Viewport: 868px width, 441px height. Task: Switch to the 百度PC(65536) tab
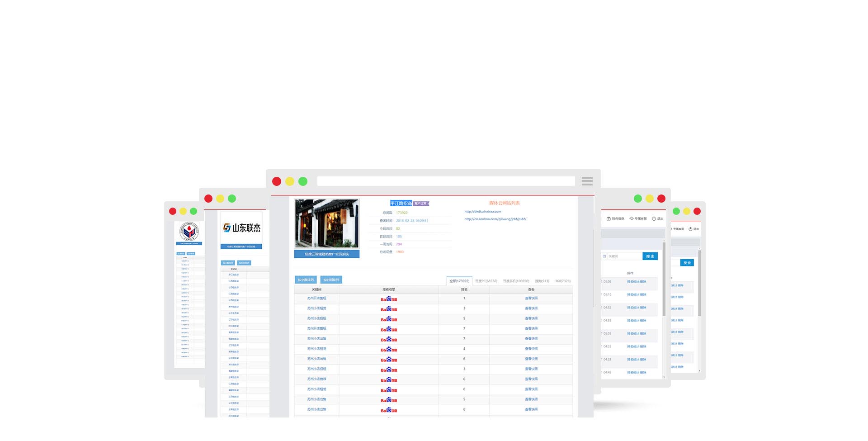pyautogui.click(x=486, y=281)
